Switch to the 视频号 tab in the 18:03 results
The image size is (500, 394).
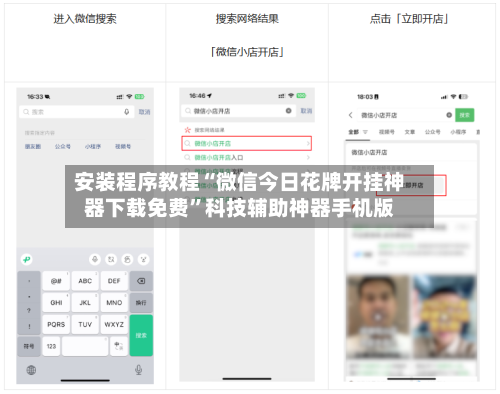(x=387, y=132)
